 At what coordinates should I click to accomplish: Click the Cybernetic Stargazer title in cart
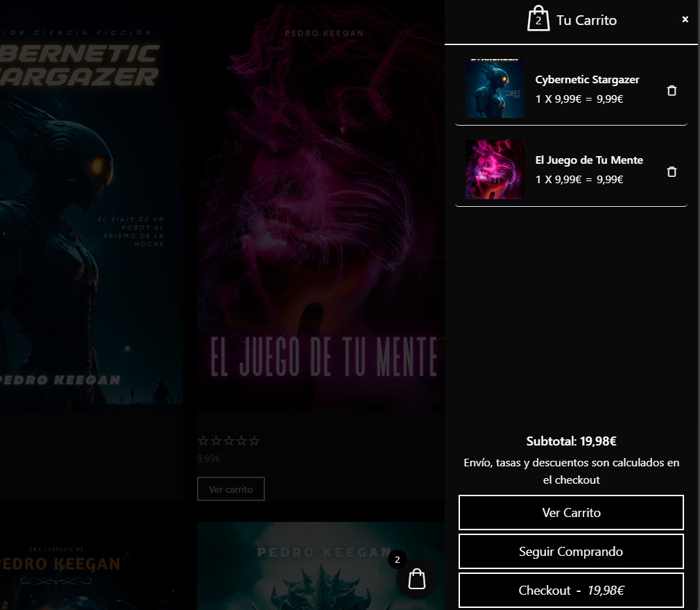pyautogui.click(x=587, y=80)
